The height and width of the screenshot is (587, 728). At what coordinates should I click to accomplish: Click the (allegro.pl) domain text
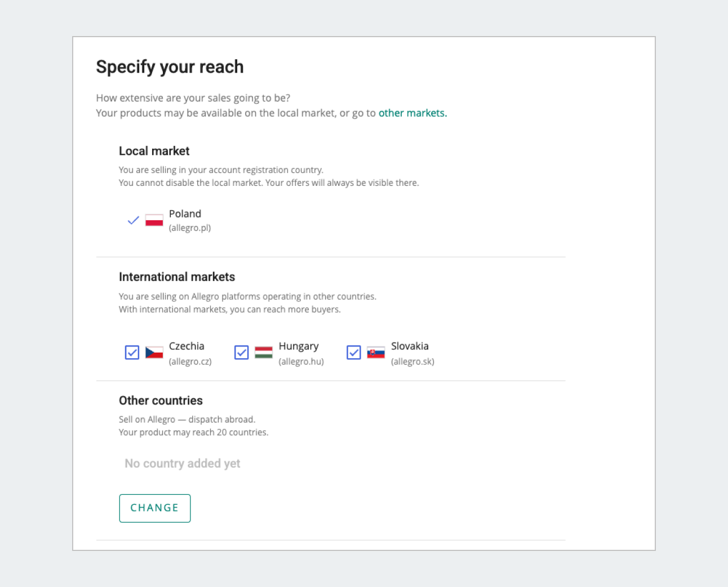190,228
